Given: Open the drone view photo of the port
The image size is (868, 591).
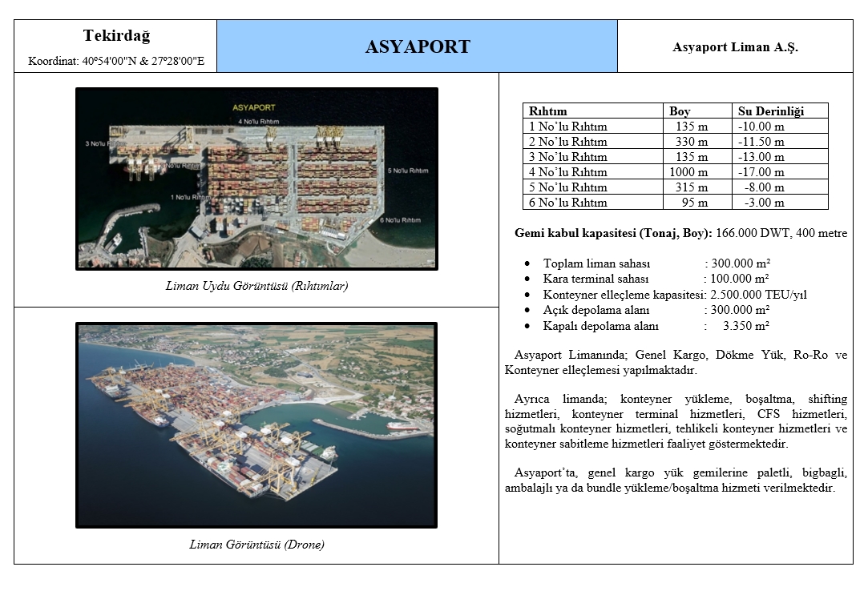Looking at the screenshot, I should [x=256, y=425].
